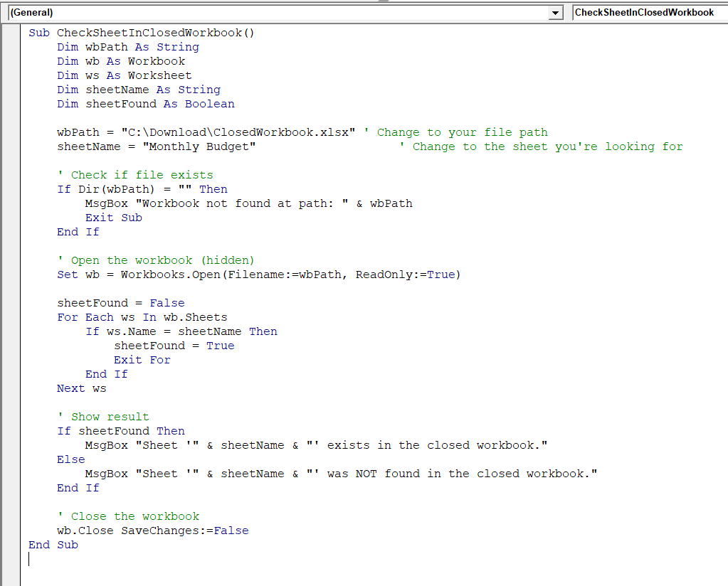Click the "For Each ws In wb.Sheets" line
The width and height of the screenshot is (728, 586).
click(x=142, y=317)
